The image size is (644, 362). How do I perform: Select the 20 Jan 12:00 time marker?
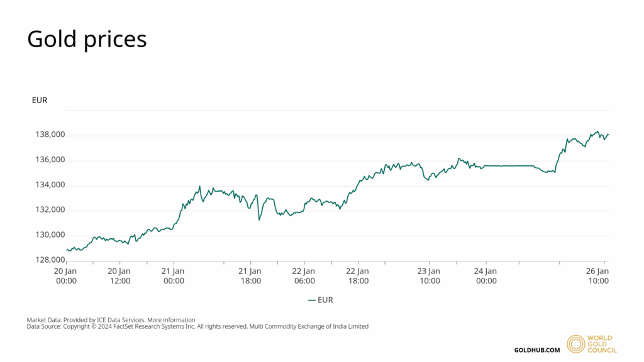pos(120,276)
